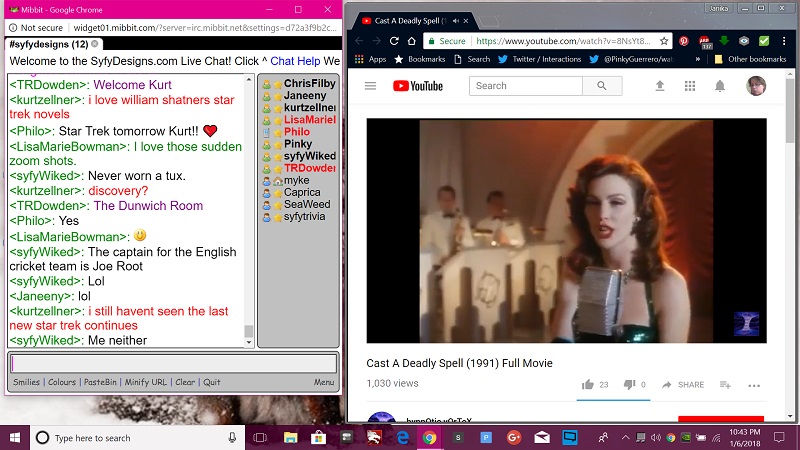Screen dimensions: 800x450
Task: Open the Mibbit Menu dropdown
Action: pyautogui.click(x=323, y=382)
